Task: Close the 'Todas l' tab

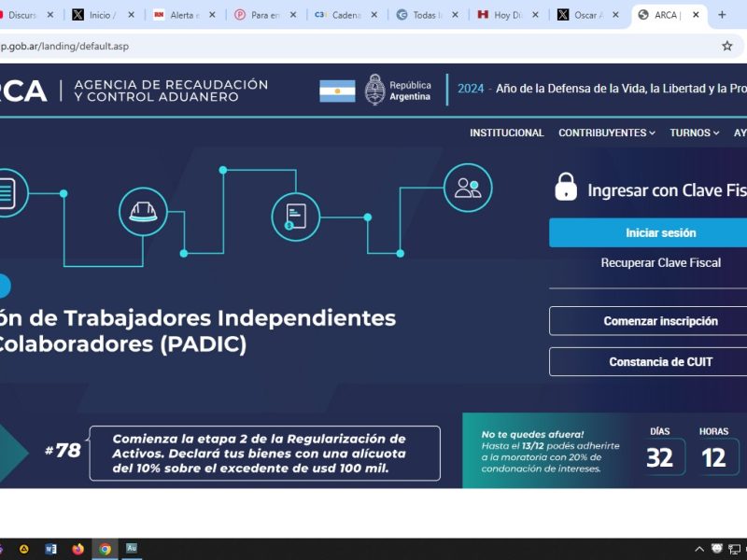Action: click(x=455, y=15)
